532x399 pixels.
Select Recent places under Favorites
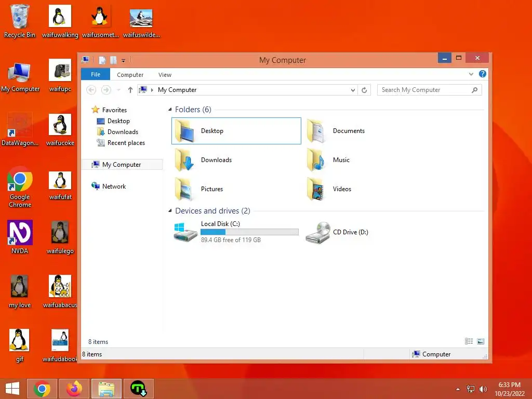(x=121, y=143)
